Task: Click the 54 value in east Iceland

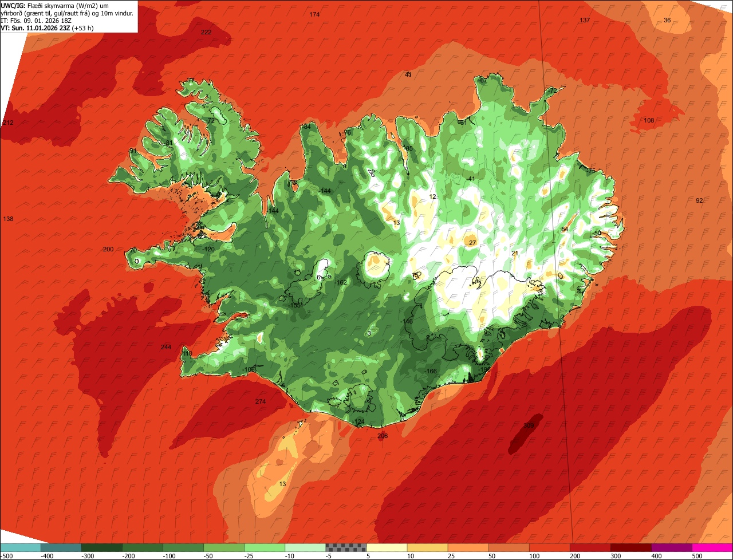Action: (565, 230)
